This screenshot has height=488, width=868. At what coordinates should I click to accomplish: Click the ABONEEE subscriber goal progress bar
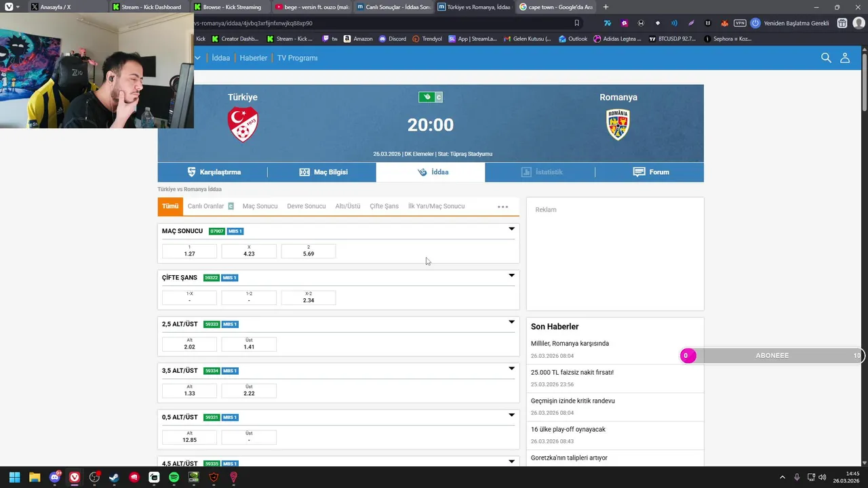[772, 356]
